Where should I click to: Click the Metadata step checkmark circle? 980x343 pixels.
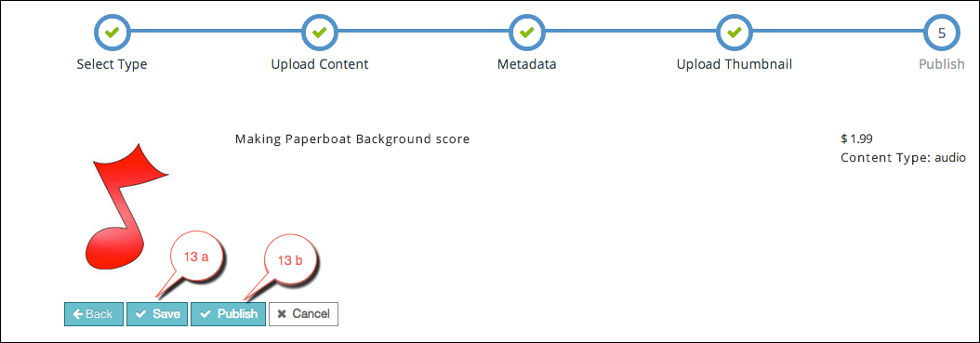(x=527, y=32)
